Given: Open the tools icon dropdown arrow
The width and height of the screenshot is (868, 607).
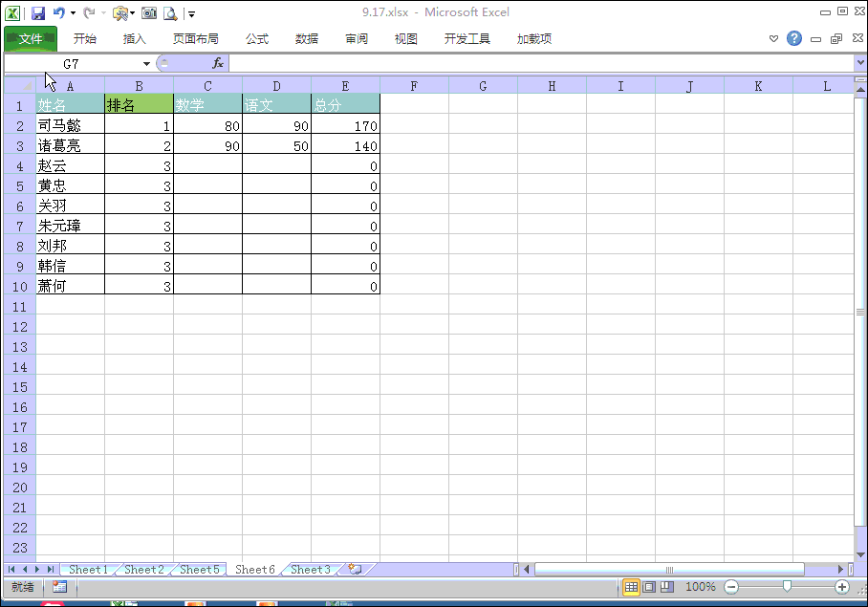Looking at the screenshot, I should 132,13.
